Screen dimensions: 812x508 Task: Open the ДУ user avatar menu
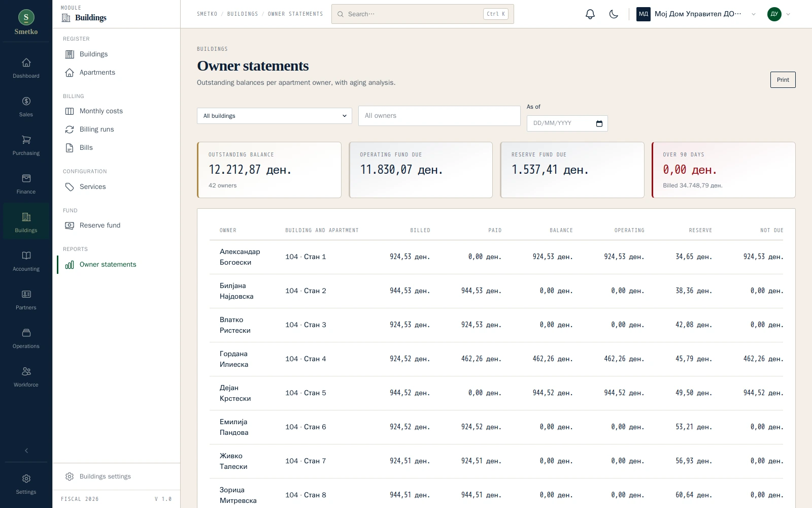pyautogui.click(x=779, y=14)
